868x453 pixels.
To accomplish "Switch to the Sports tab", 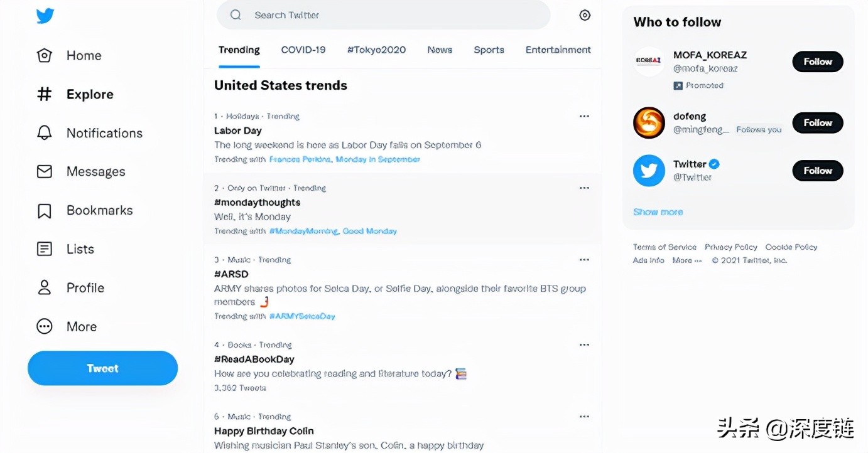I will point(489,50).
